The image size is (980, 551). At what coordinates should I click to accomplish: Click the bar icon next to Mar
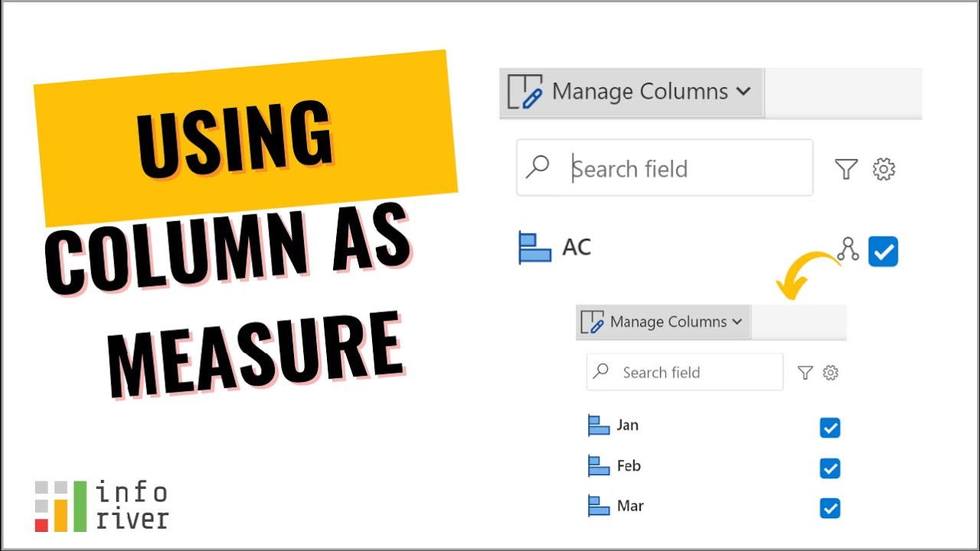tap(599, 506)
